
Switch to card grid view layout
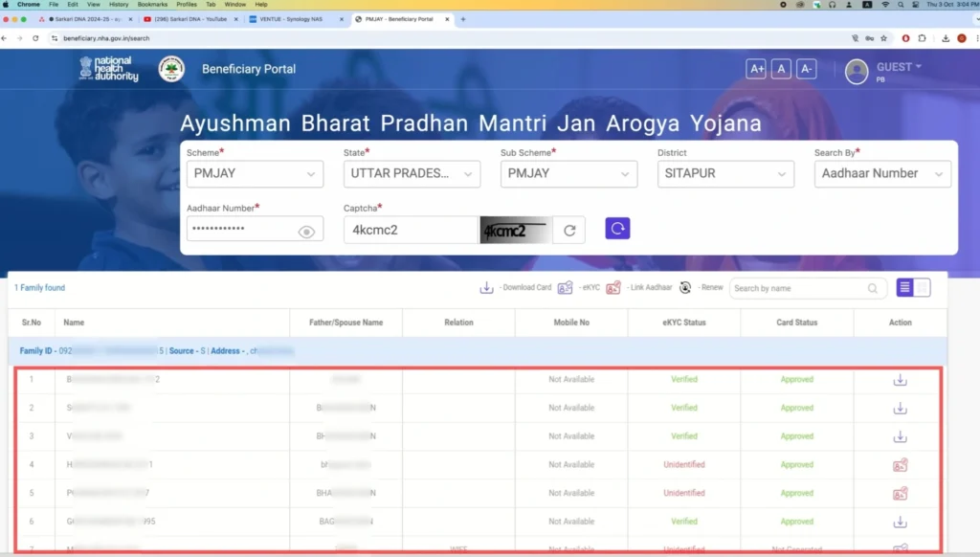[923, 288]
